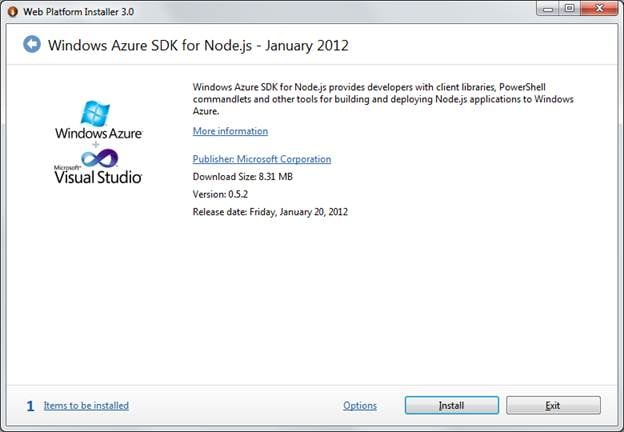This screenshot has height=432, width=624.
Task: Click the Windows Azure logo
Action: click(98, 120)
